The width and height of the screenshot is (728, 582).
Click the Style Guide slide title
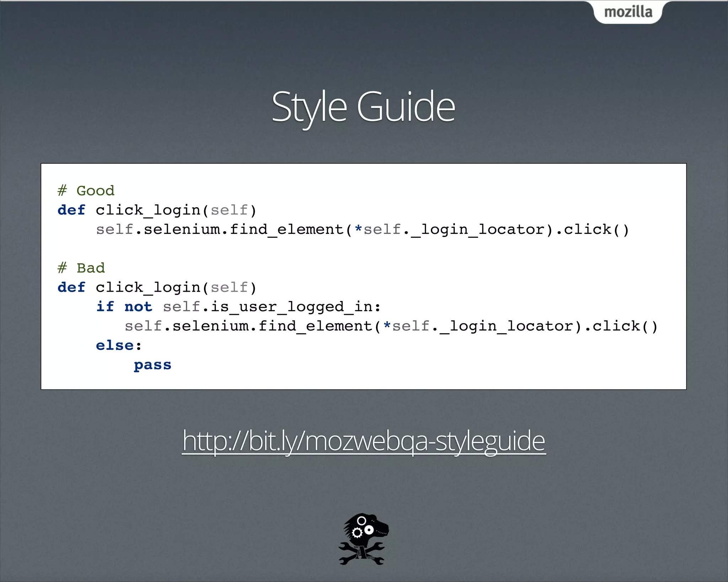click(x=363, y=107)
